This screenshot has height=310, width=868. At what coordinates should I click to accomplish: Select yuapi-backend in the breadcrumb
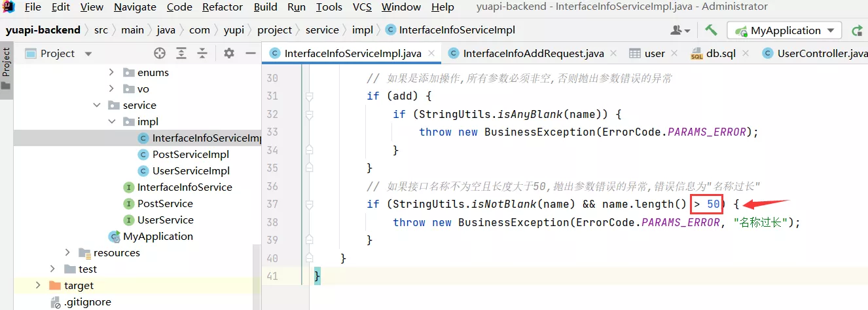coord(43,30)
